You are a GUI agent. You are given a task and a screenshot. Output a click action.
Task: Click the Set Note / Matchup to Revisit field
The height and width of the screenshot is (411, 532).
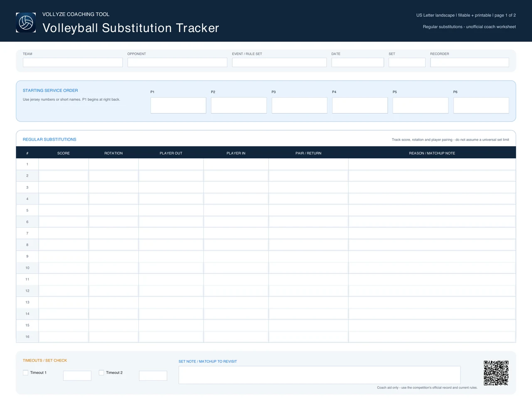click(319, 375)
